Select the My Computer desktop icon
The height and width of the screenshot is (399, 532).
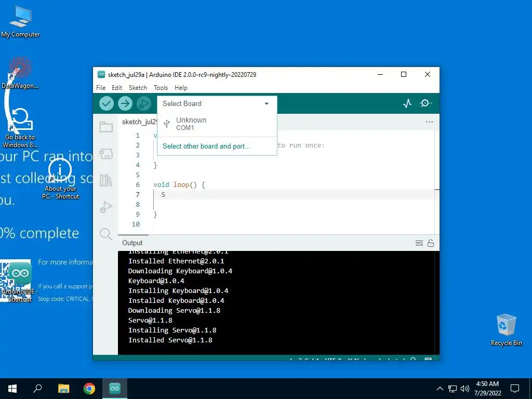(x=20, y=22)
